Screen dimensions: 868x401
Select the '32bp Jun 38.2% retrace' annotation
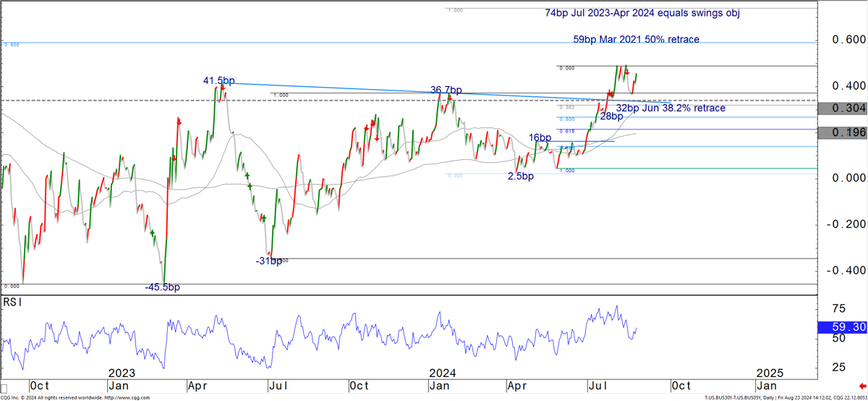coord(671,108)
